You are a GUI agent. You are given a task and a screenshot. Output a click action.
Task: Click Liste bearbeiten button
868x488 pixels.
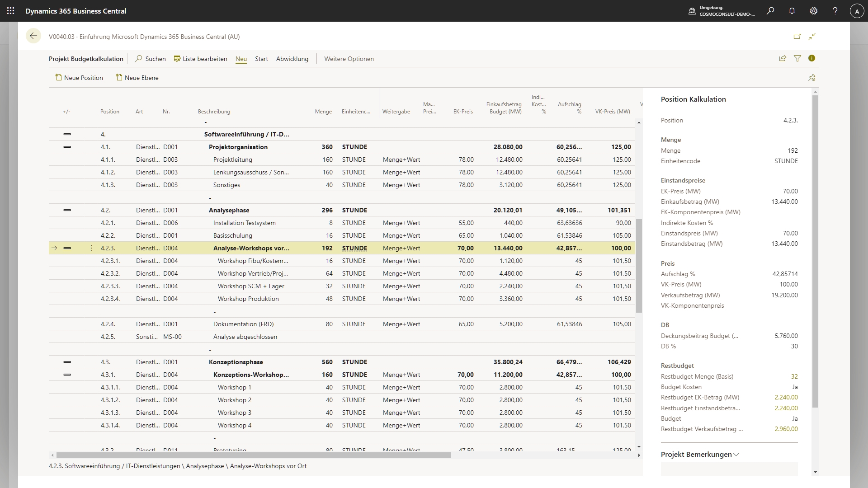tap(200, 59)
